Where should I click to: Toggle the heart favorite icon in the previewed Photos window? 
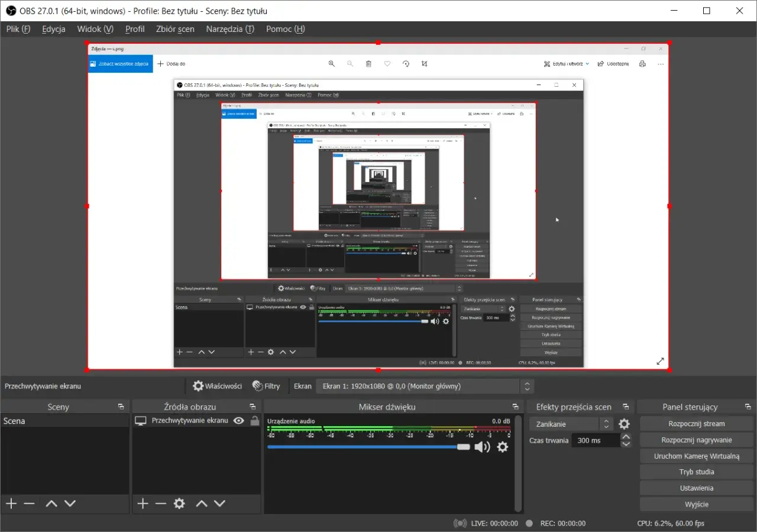pyautogui.click(x=387, y=64)
